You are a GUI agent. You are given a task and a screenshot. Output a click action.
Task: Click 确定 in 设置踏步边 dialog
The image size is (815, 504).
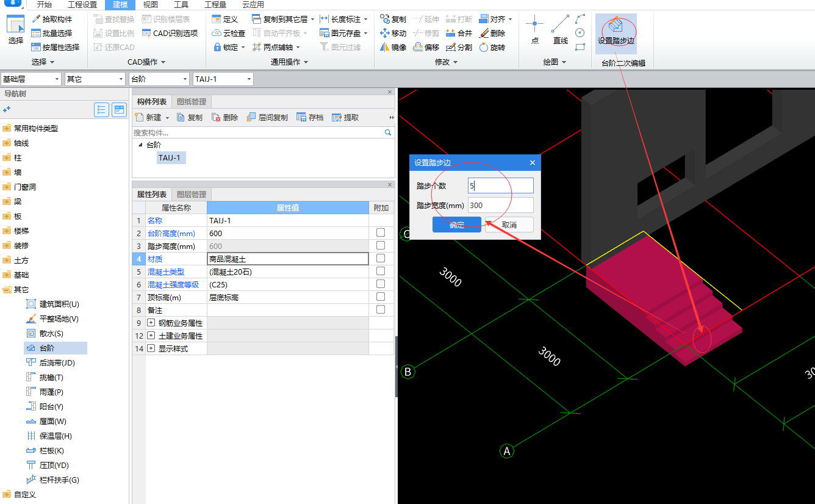(457, 225)
